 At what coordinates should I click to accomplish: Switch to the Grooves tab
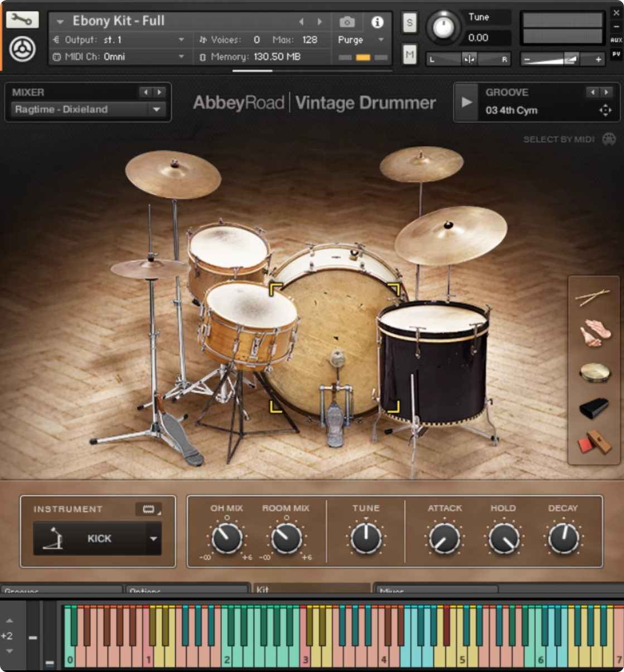click(x=61, y=590)
